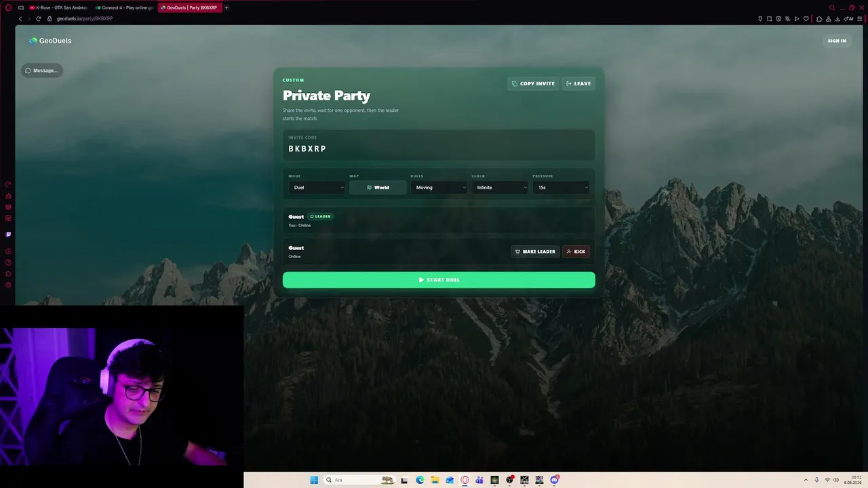
Task: Show hidden system tray icons
Action: [806, 480]
